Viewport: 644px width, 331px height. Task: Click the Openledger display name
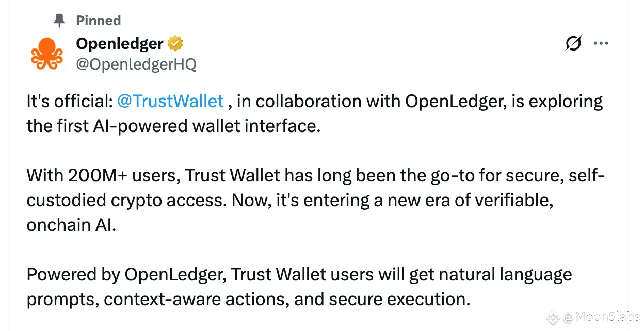[x=120, y=44]
